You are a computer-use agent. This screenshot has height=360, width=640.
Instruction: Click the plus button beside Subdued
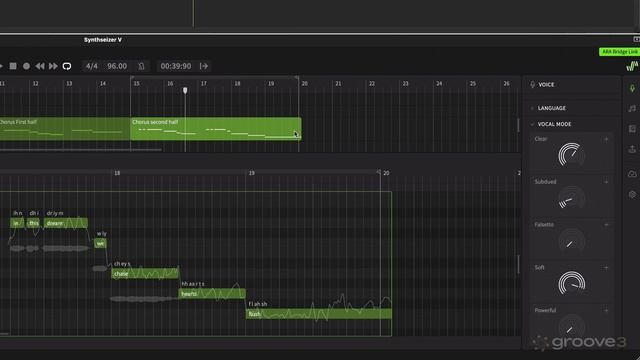click(606, 182)
